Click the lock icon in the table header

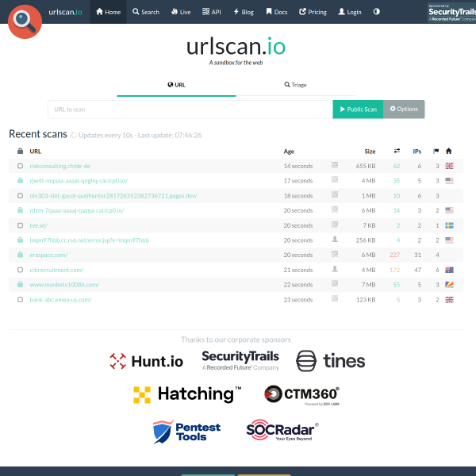click(21, 151)
